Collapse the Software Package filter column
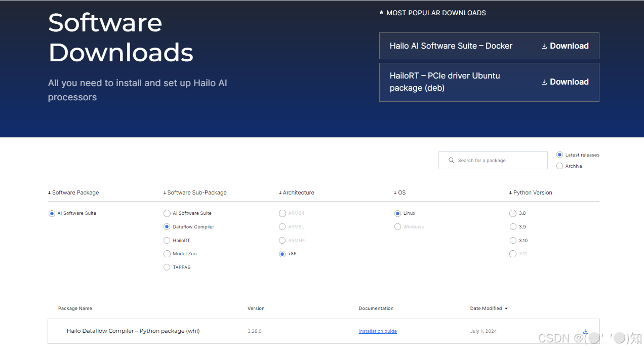Viewport: 644px width, 349px height. (x=73, y=193)
